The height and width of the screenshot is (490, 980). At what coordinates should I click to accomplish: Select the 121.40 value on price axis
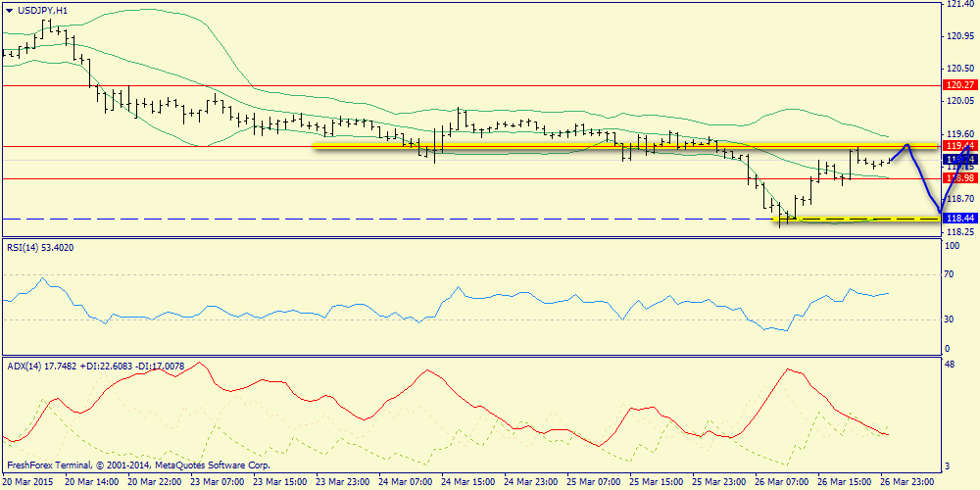click(957, 5)
